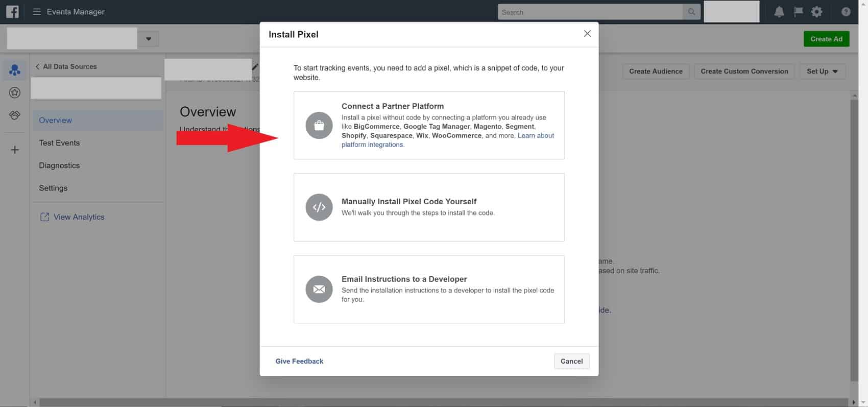Viewport: 868px width, 407px height.
Task: Click the Create Audience button
Action: [656, 71]
